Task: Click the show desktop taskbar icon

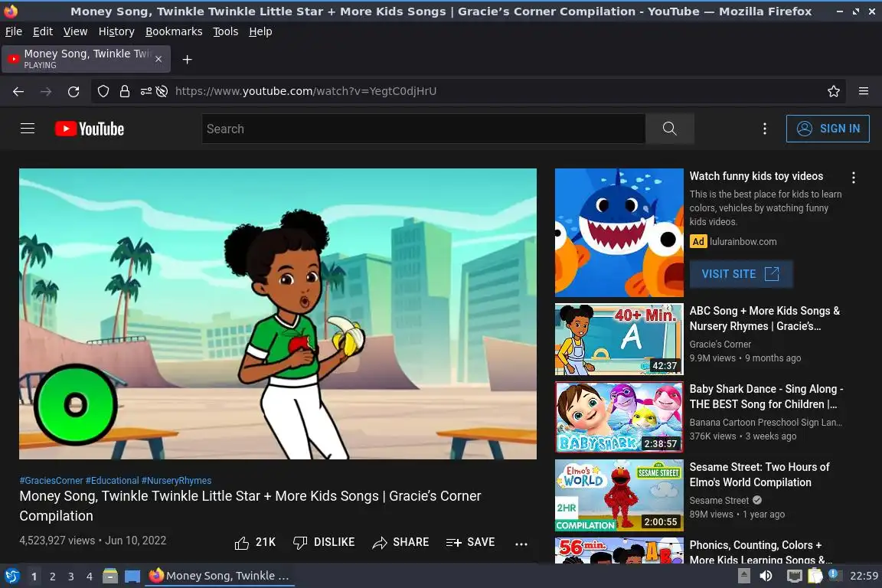Action: [x=132, y=576]
